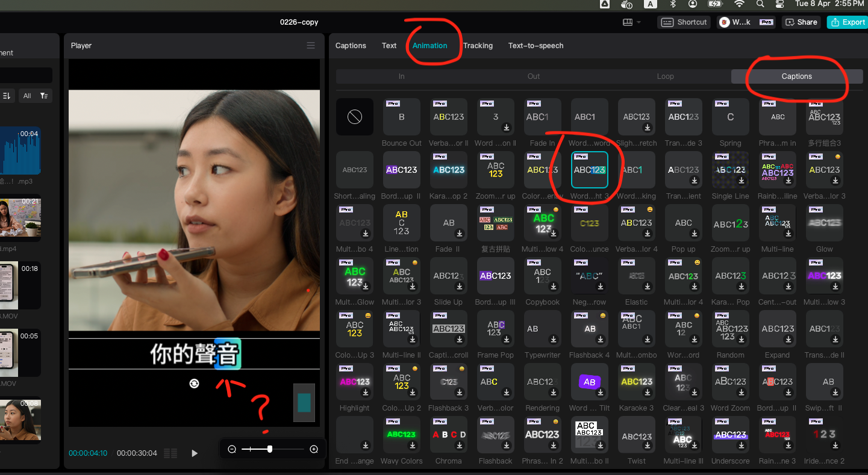Click the player zoom slider track
Viewport: 868px width, 475px height.
273,449
